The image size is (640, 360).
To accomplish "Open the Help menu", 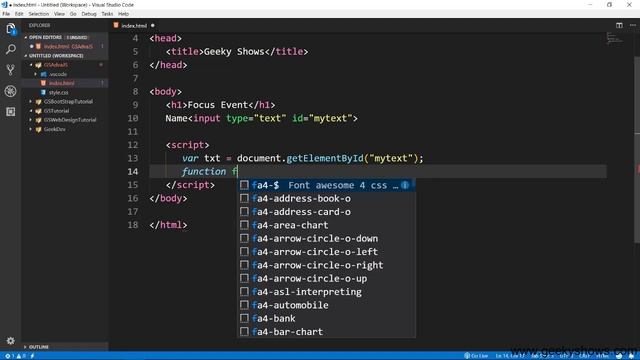I will (x=123, y=14).
